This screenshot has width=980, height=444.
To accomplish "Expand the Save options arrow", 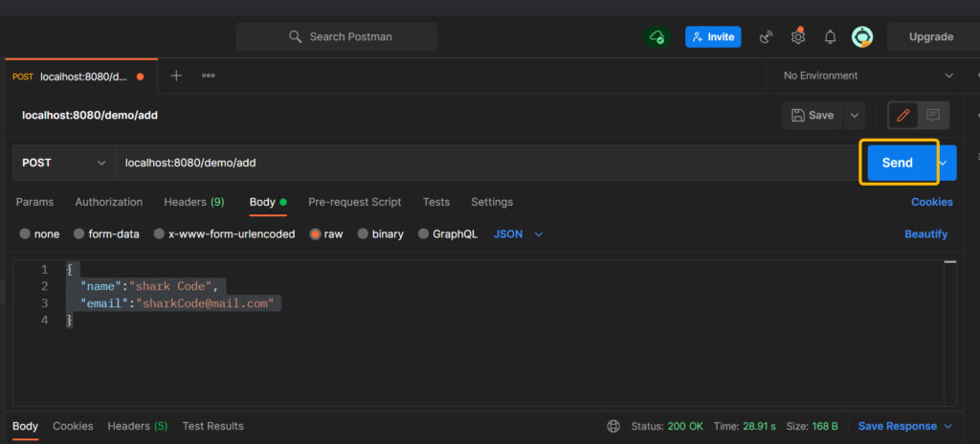I will click(x=855, y=115).
